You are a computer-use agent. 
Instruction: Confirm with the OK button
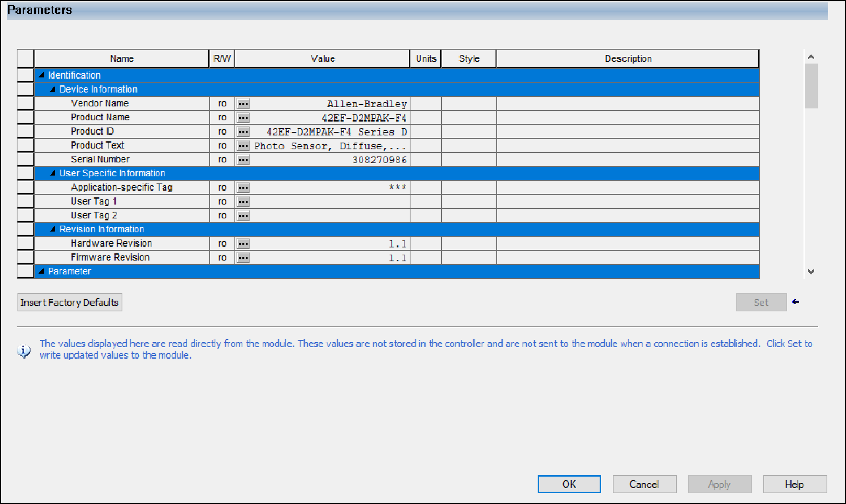(569, 484)
